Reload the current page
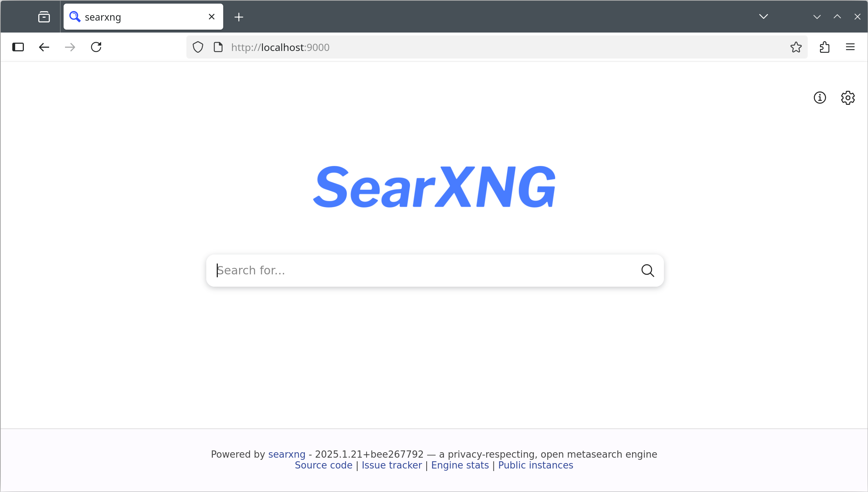The width and height of the screenshot is (868, 492). coord(96,47)
